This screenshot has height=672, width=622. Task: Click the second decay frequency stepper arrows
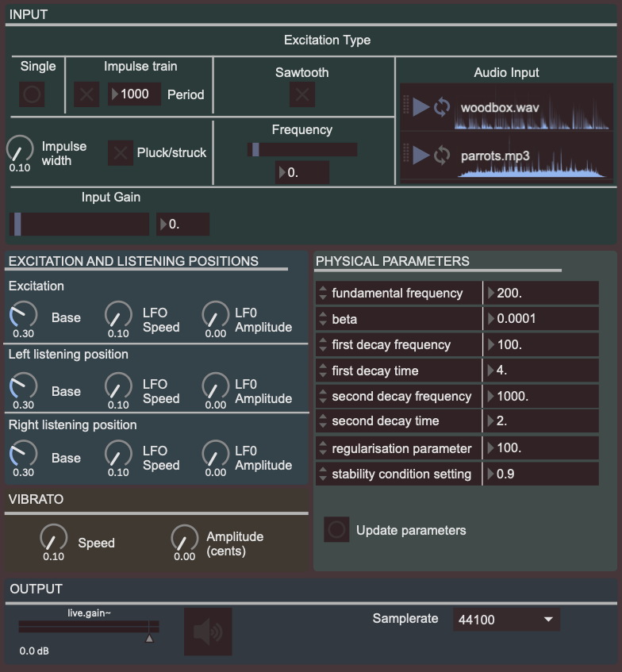tap(323, 396)
